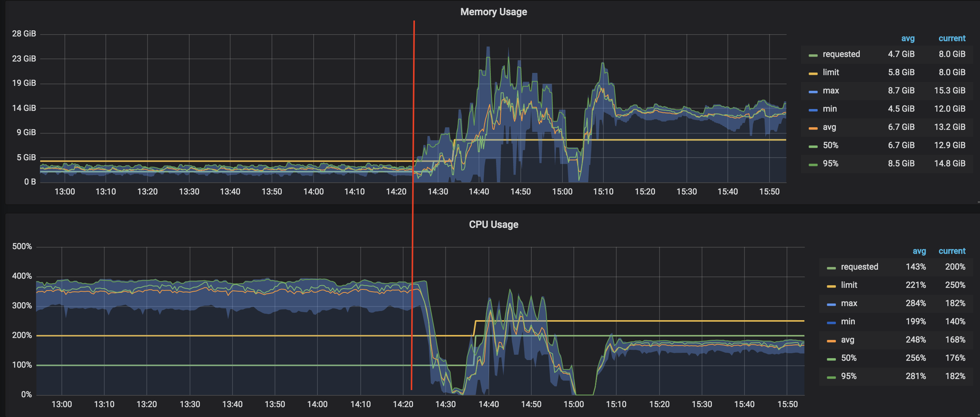Viewport: 980px width, 417px height.
Task: Open the CPU Usage panel menu
Action: [x=493, y=224]
